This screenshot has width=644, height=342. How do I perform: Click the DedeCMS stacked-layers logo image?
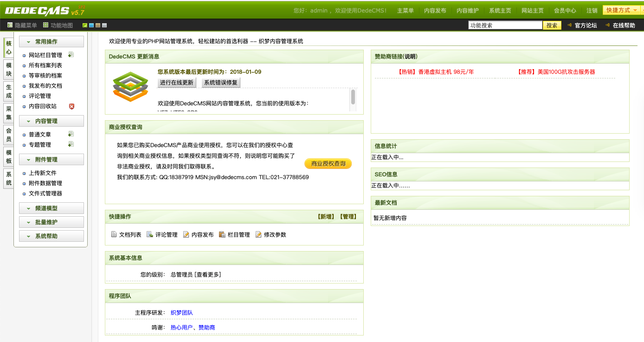point(130,87)
